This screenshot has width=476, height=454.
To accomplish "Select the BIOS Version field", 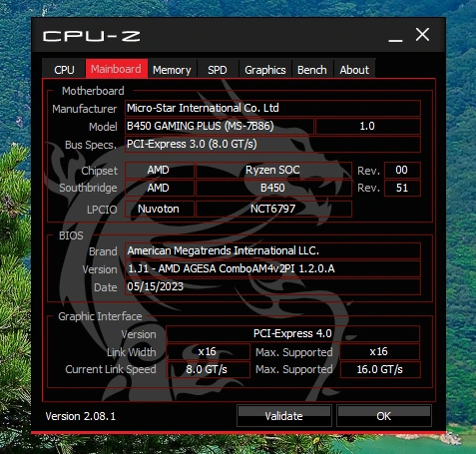I will click(272, 268).
